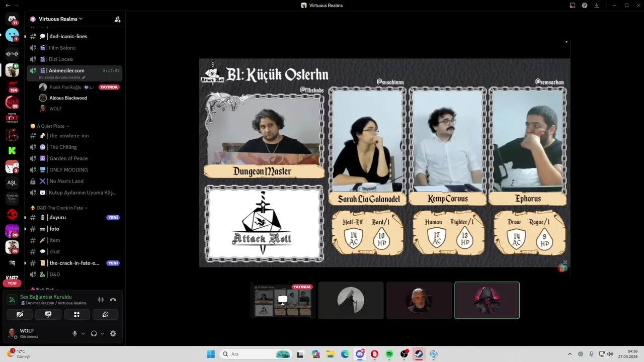Viewport: 644px width, 362px height.
Task: Open headphone output device options arrow
Action: click(102, 333)
